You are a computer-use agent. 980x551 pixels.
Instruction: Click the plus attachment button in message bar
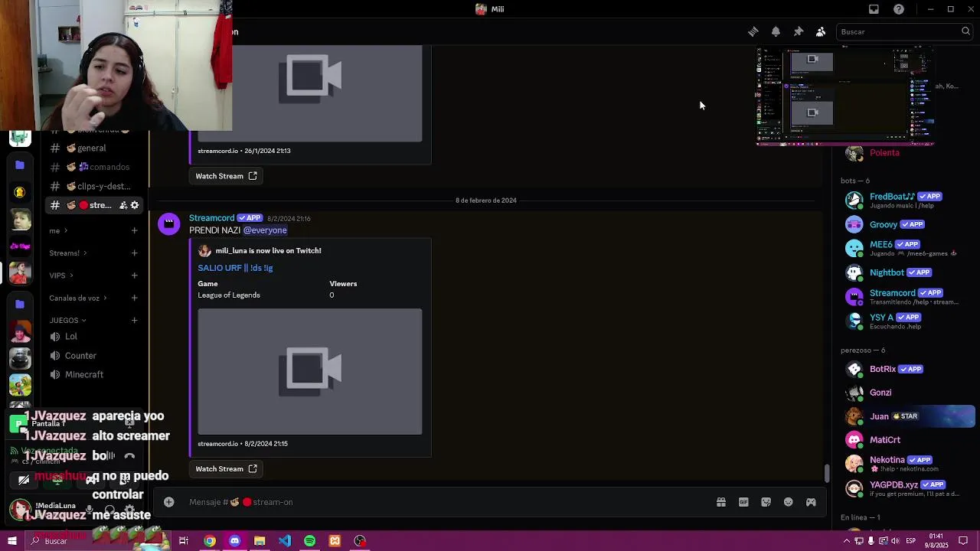click(169, 502)
